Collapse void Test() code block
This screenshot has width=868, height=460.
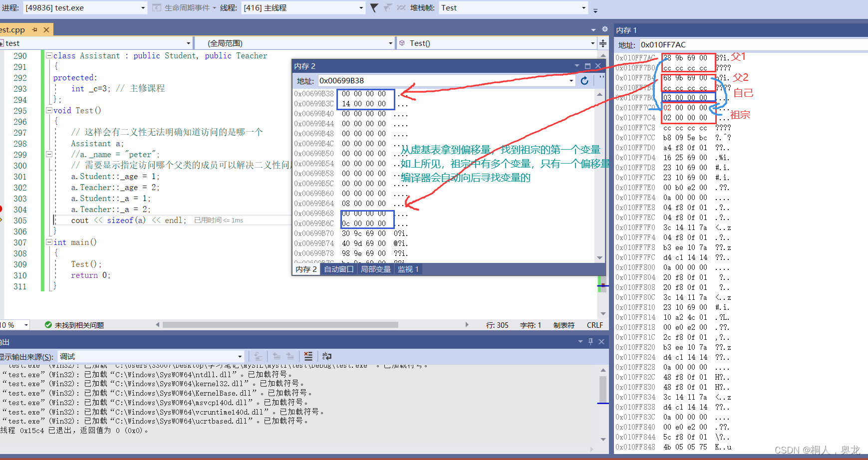tap(49, 111)
